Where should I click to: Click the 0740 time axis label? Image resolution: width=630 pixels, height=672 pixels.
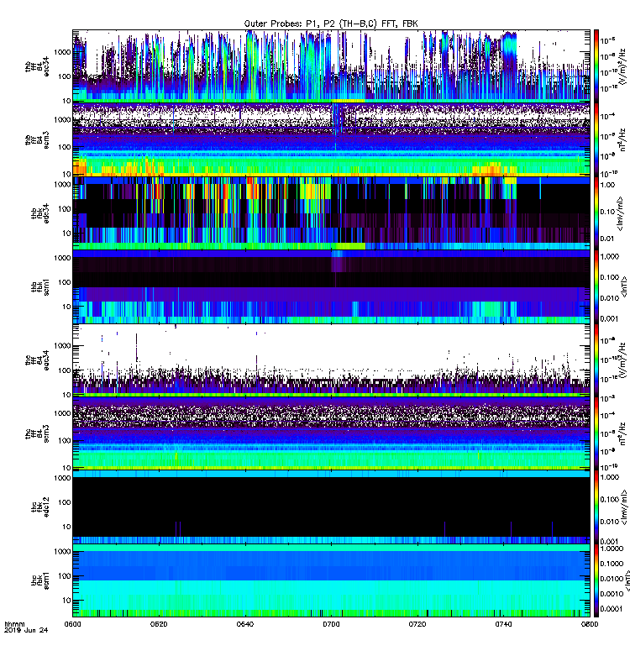(x=503, y=624)
